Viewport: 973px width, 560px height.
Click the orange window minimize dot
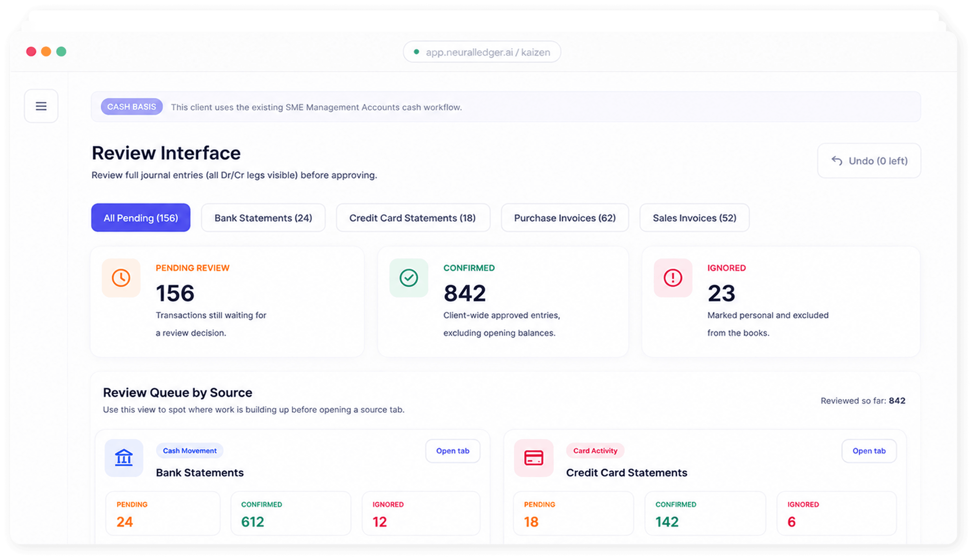[x=46, y=51]
